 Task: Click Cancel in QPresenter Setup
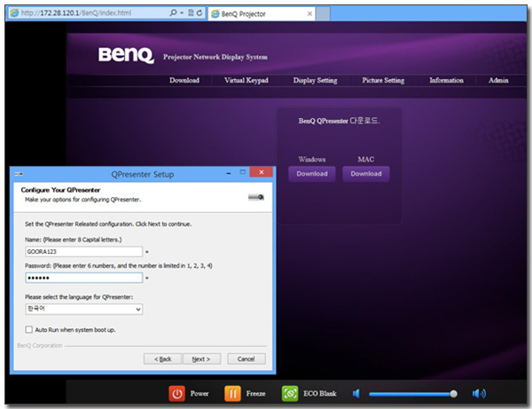click(246, 358)
